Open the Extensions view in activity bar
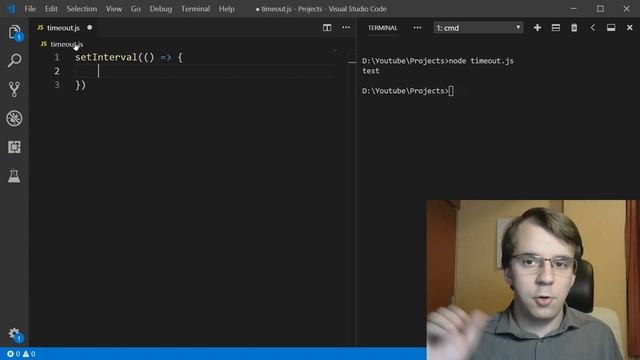Image resolution: width=640 pixels, height=360 pixels. pyautogui.click(x=14, y=147)
